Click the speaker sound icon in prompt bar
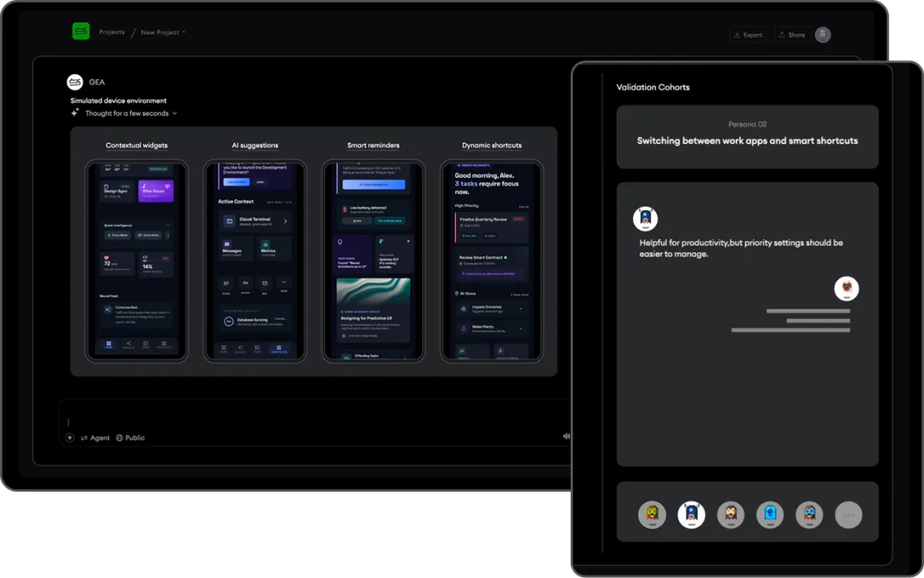Image resolution: width=924 pixels, height=578 pixels. 566,436
